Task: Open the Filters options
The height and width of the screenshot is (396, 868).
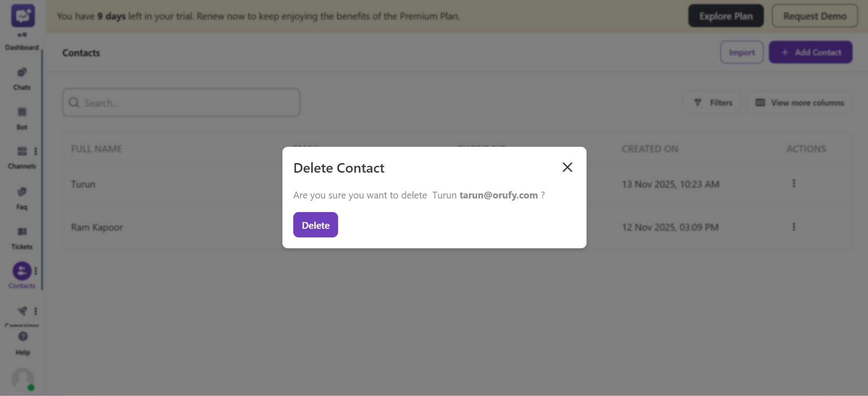Action: 712,102
